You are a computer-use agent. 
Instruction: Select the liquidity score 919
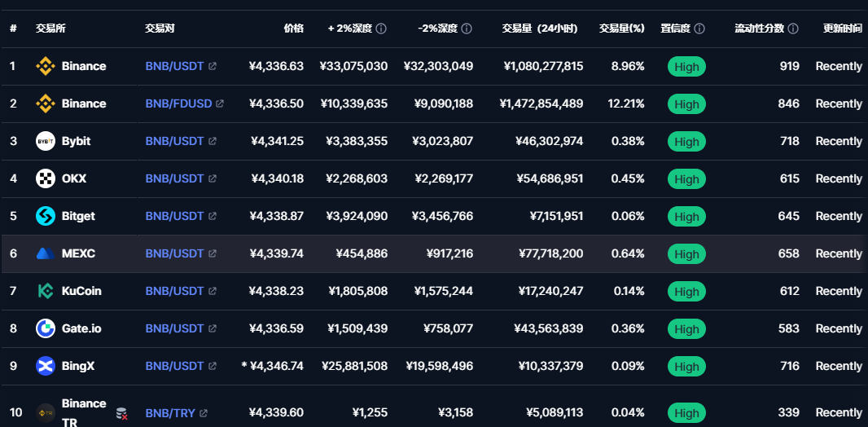789,67
